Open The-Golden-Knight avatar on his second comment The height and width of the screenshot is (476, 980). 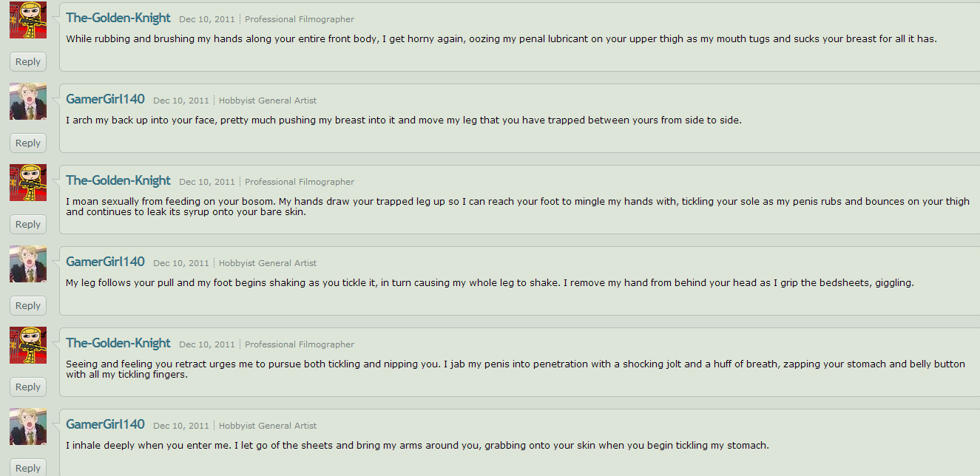28,183
